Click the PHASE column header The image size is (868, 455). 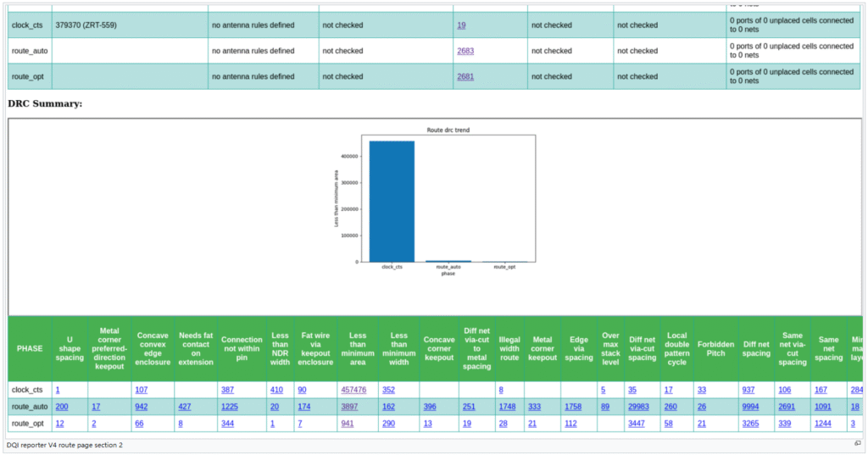30,348
